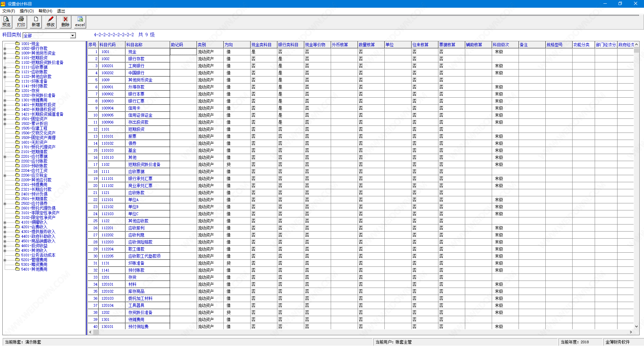The image size is (644, 349).
Task: Click the account code 100906 cell
Action: (x=112, y=122)
